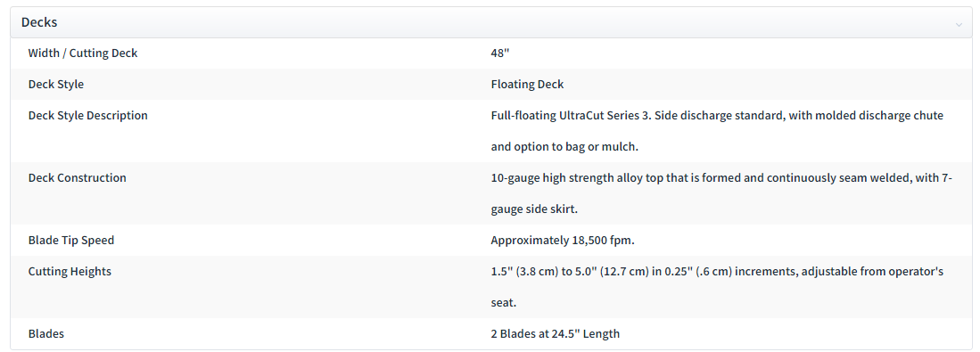Select the Blade Tip Speed label
The width and height of the screenshot is (980, 352).
tap(71, 241)
